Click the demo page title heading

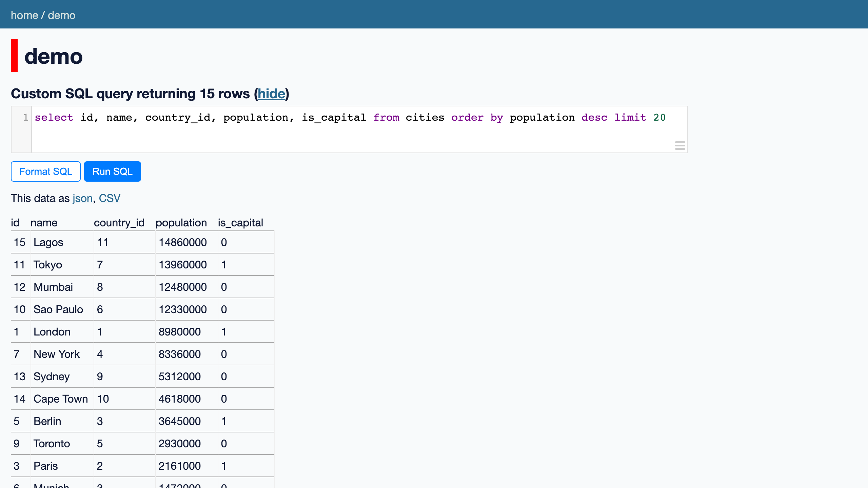(54, 56)
